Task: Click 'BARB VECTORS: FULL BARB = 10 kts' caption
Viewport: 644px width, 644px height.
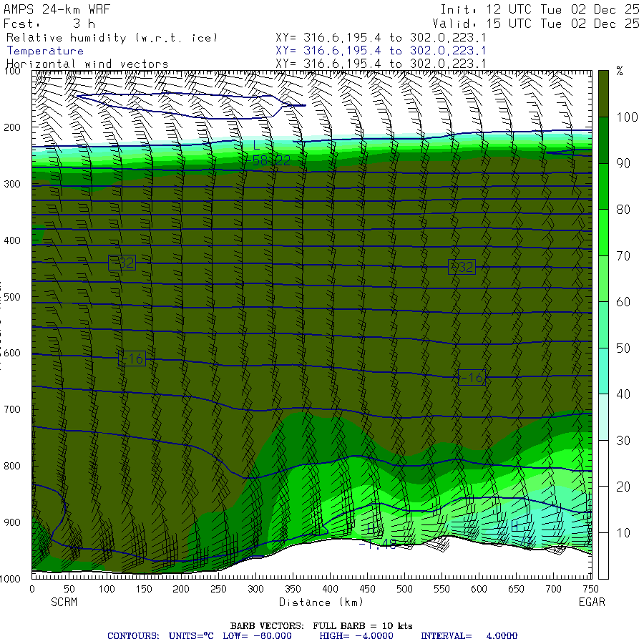Action: coord(321,626)
